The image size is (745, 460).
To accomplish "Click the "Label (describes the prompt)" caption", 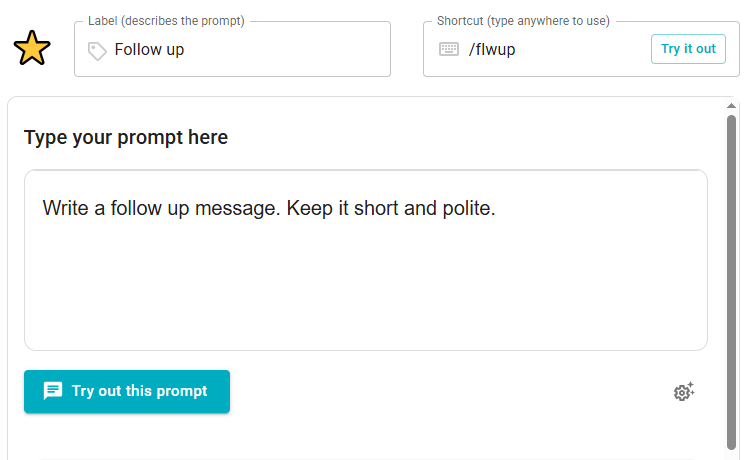I will pyautogui.click(x=166, y=21).
